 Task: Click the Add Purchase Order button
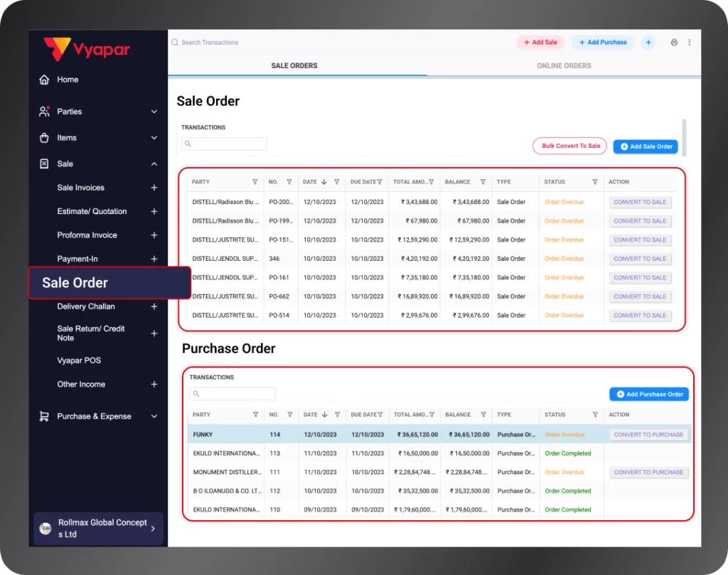coord(648,393)
